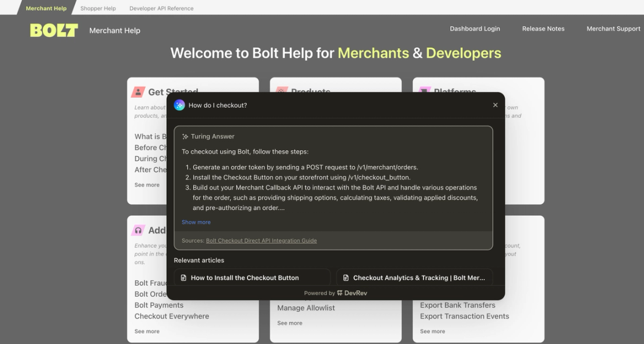Click the Bolt logo in the header
This screenshot has width=644, height=344.
click(54, 30)
